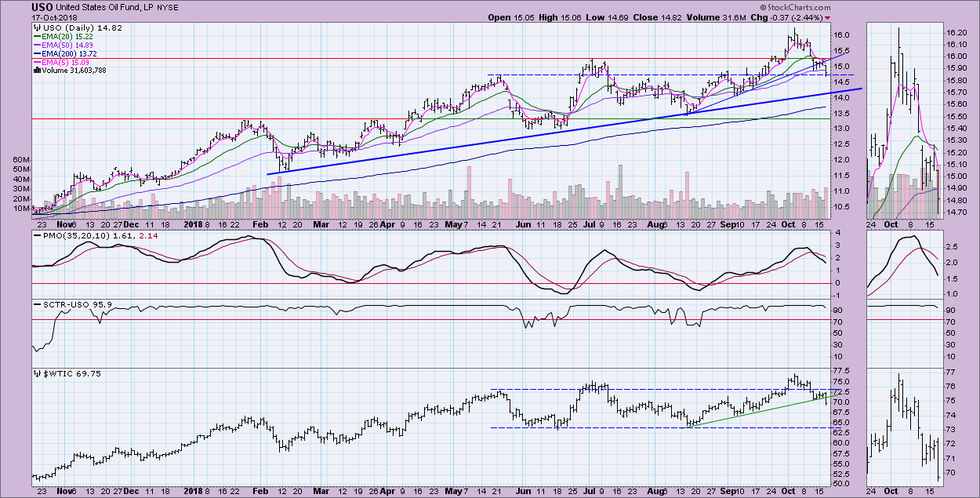Screen dimensions: 980x498
Task: Click the Low 14.69 value
Action: click(x=607, y=17)
